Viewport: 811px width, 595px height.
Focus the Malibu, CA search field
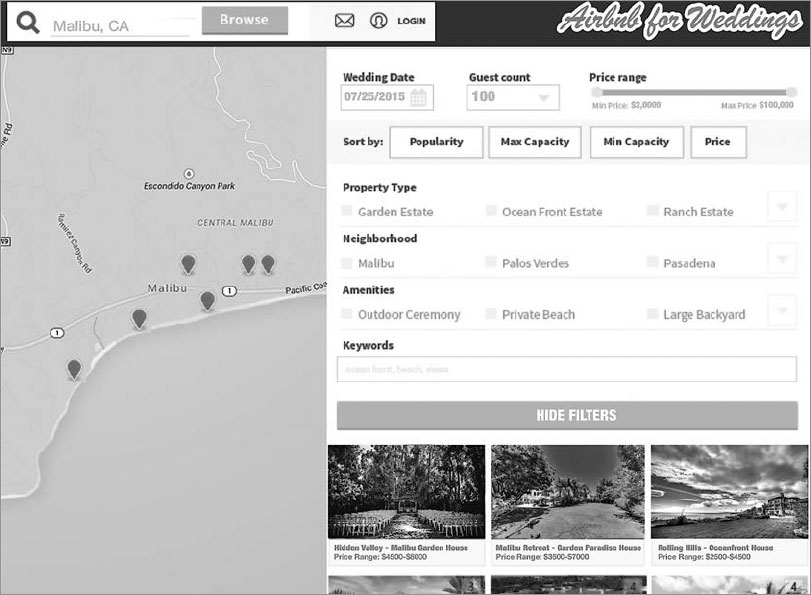(121, 26)
